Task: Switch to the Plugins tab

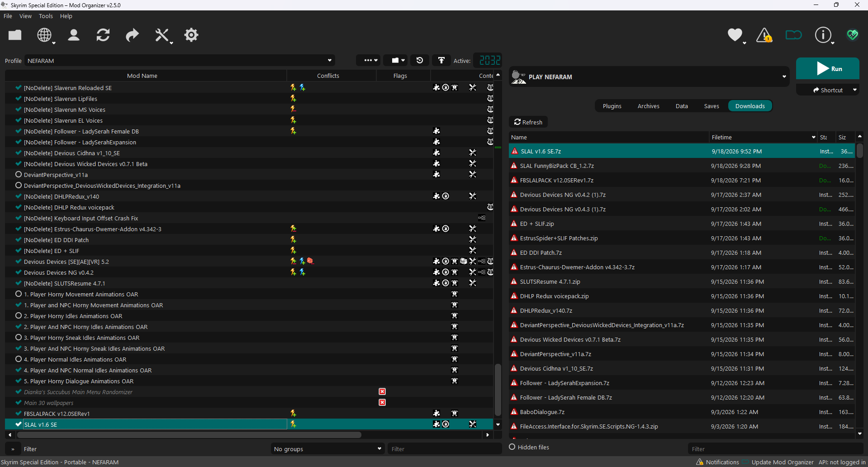Action: (612, 106)
